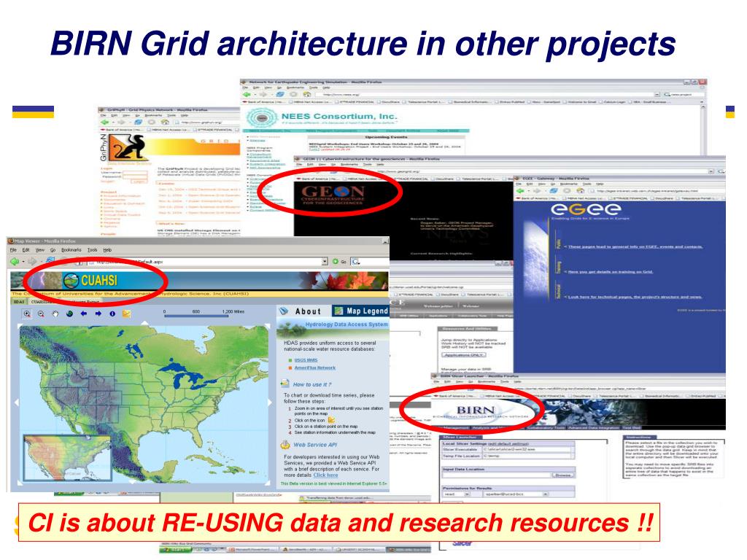This screenshot has width=747, height=560.
Task: Click the Applications ONLY button
Action: pyautogui.click(x=463, y=355)
